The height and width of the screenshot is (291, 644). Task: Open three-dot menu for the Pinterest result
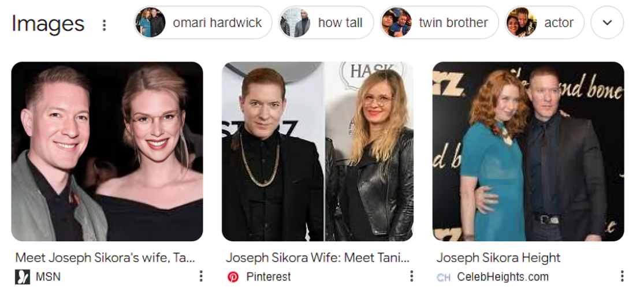pos(412,276)
